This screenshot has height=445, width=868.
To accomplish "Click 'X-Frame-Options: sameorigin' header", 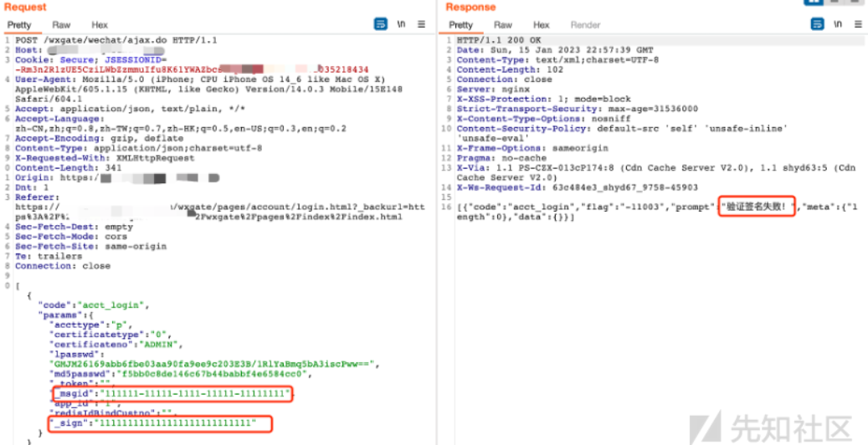I will 532,148.
